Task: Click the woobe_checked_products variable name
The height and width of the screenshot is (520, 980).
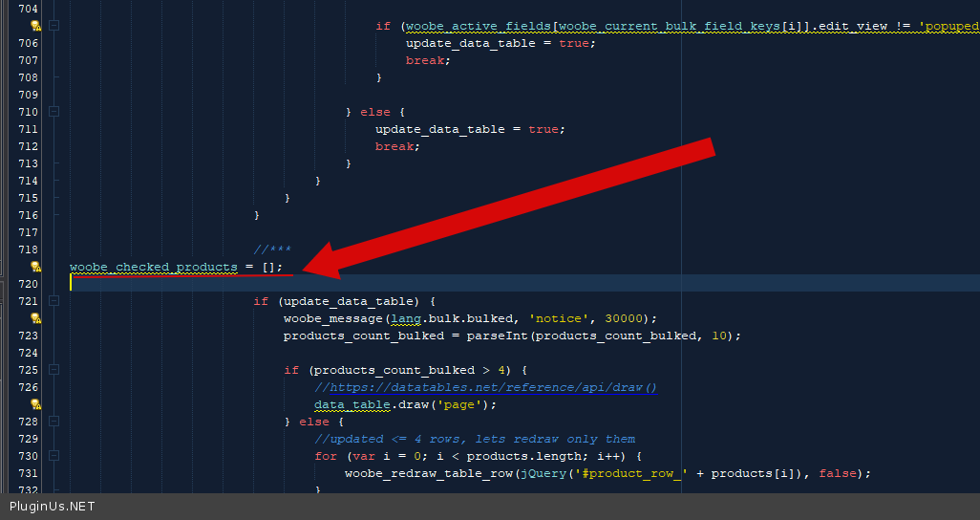Action: (x=154, y=268)
